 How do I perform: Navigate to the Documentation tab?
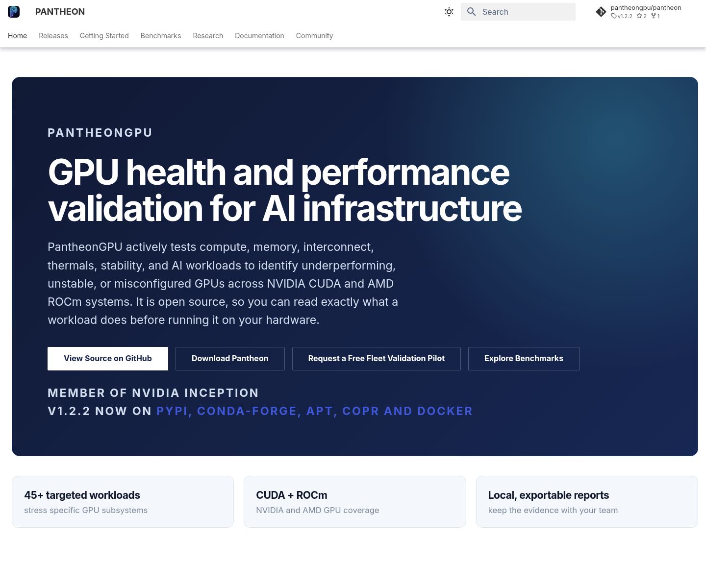point(259,36)
